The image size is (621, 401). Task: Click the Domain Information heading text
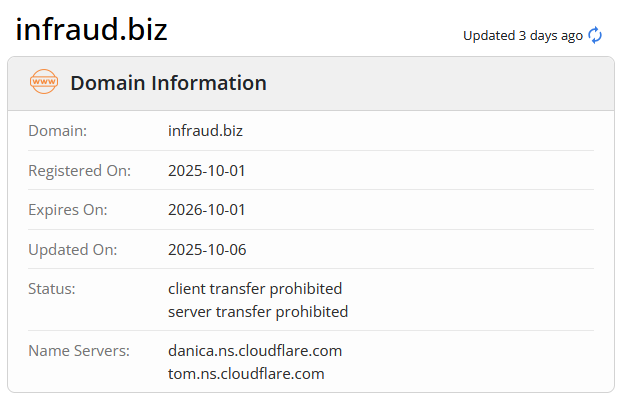pos(168,83)
